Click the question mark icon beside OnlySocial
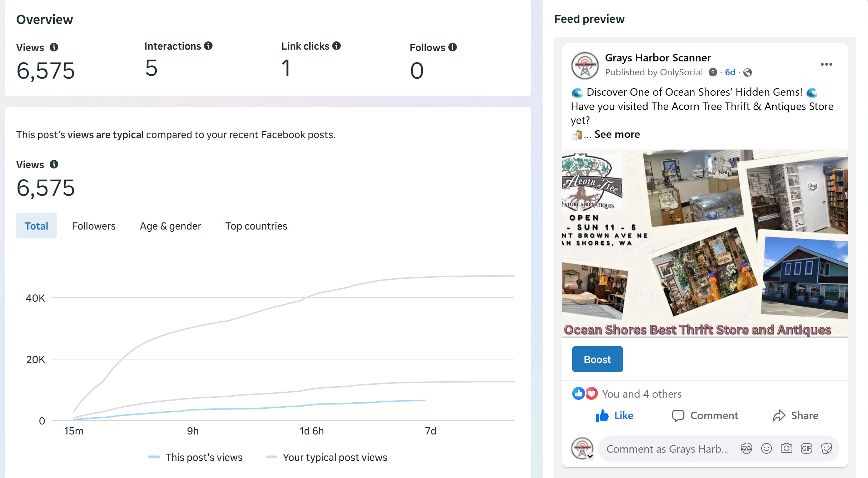868x478 pixels. [x=713, y=72]
